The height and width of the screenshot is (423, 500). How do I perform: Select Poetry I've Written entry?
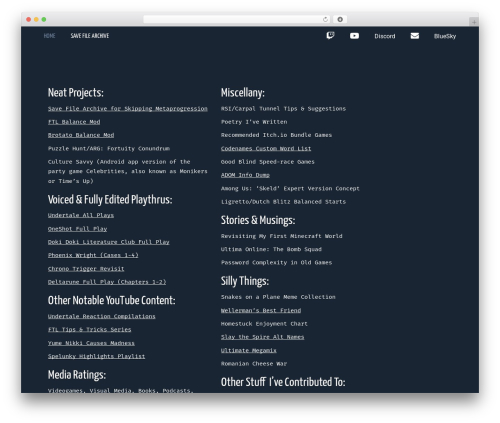point(254,122)
